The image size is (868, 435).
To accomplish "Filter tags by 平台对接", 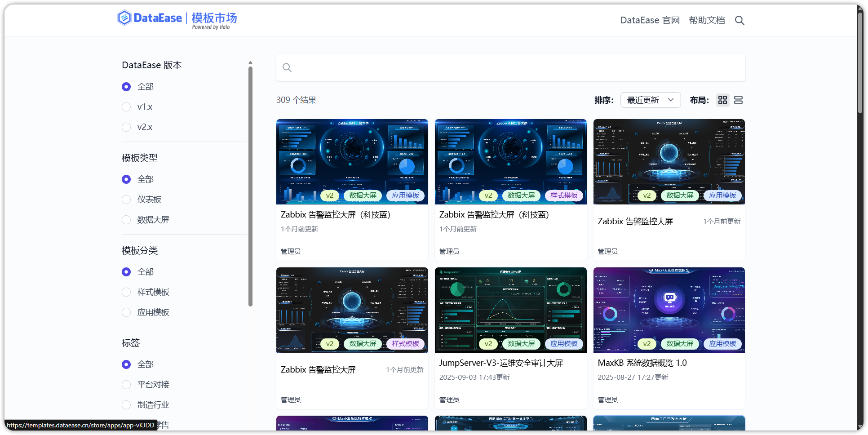I will (x=126, y=385).
